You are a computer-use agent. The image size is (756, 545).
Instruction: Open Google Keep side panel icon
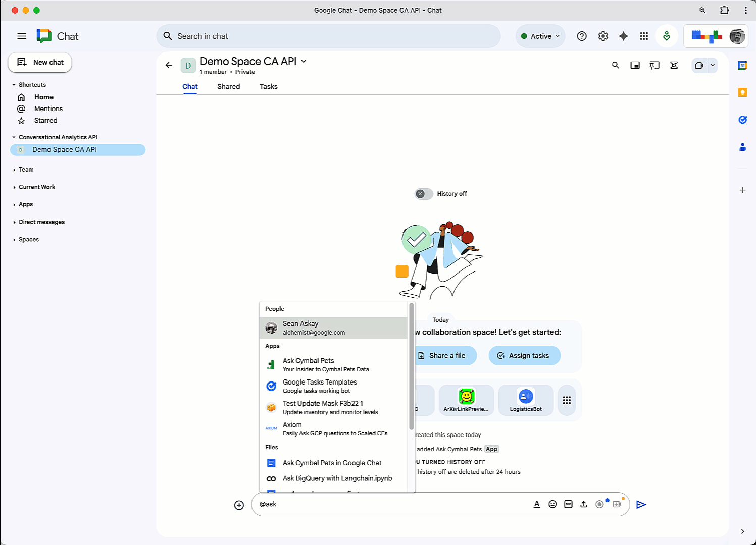pos(742,92)
